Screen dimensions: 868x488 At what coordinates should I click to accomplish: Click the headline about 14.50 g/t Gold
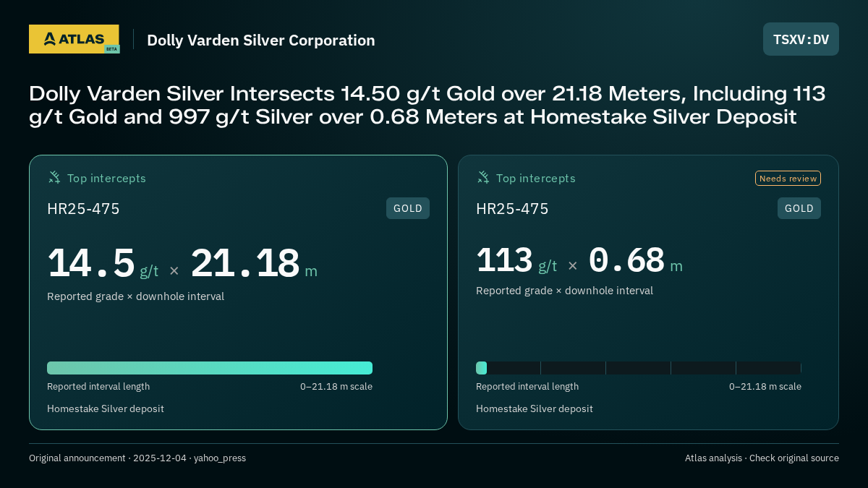click(427, 105)
